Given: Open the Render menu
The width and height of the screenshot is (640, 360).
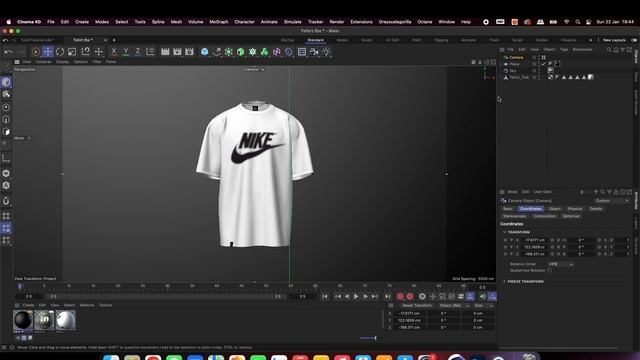Looking at the screenshot, I should (x=337, y=22).
